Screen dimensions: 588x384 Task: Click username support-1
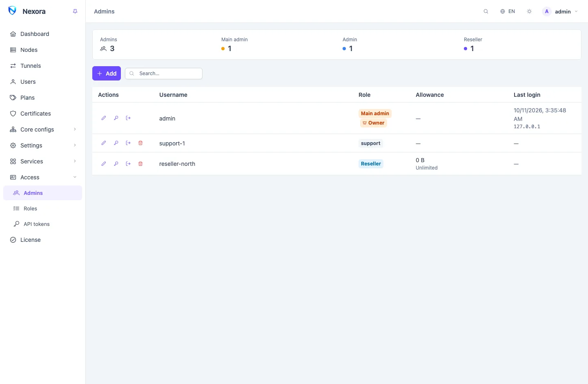pos(172,143)
